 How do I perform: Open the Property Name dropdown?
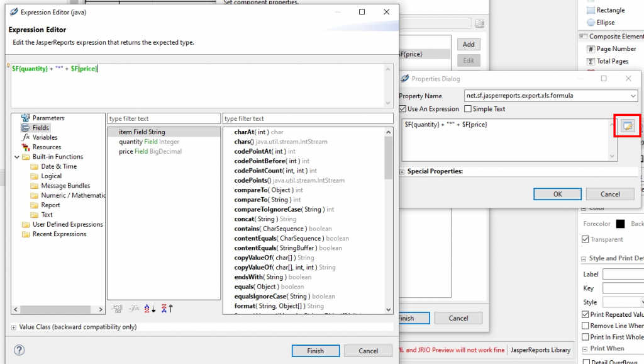(x=633, y=96)
